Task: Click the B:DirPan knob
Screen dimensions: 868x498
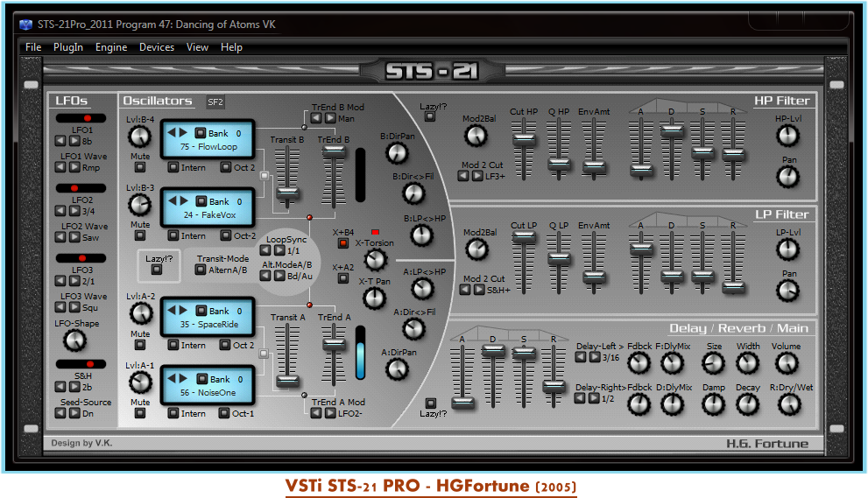Action: 397,153
